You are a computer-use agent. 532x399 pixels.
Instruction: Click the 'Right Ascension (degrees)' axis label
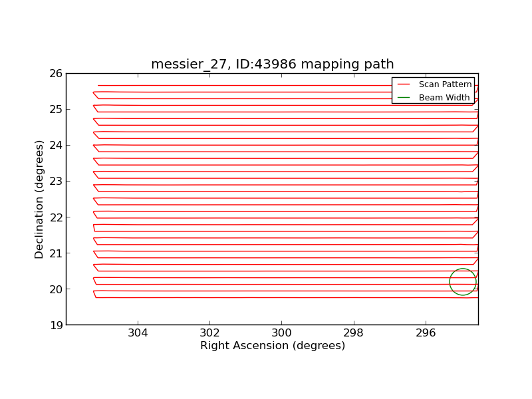point(273,346)
